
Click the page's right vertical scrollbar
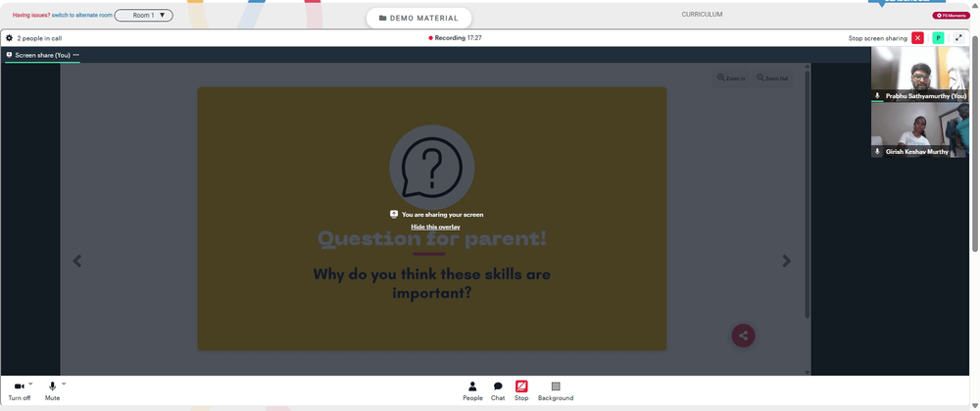(x=974, y=142)
